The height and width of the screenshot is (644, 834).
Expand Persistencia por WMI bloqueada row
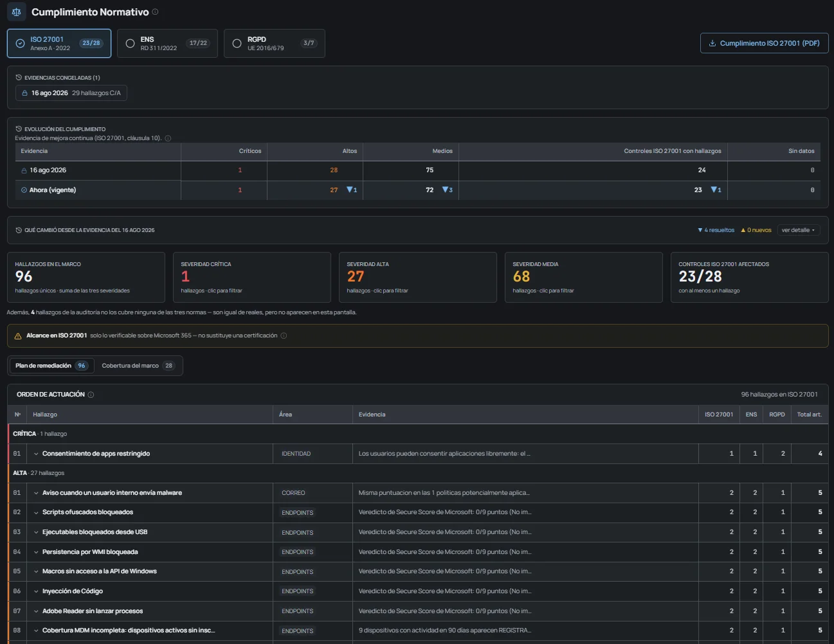point(36,551)
